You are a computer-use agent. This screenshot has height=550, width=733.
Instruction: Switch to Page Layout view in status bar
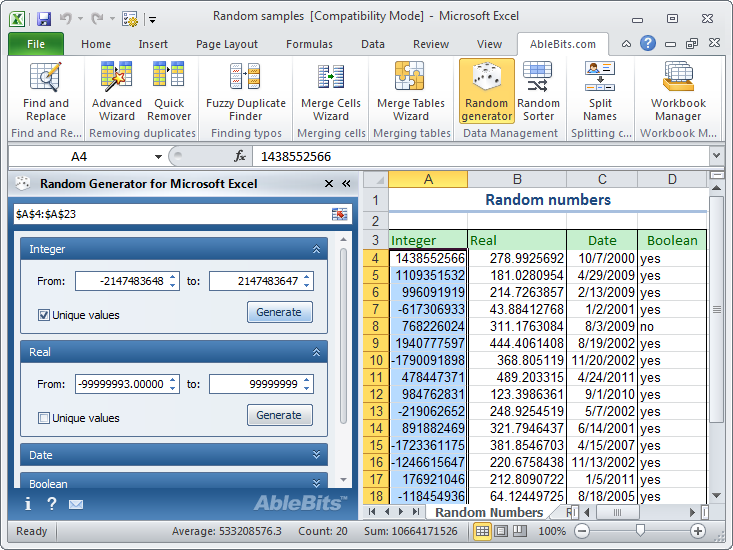(501, 531)
